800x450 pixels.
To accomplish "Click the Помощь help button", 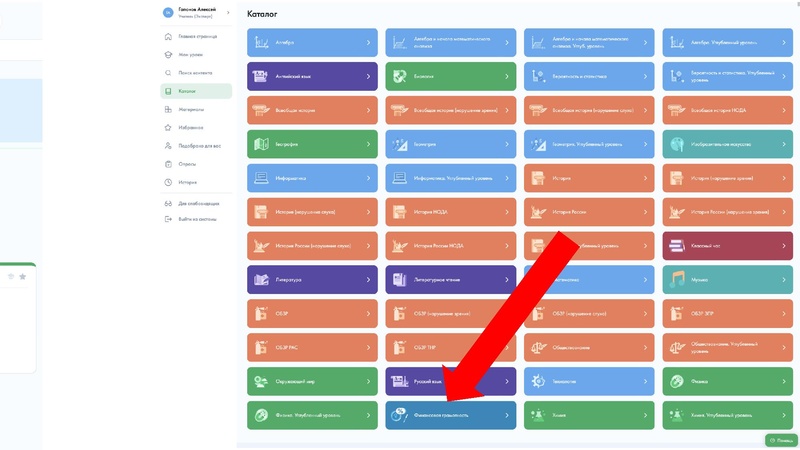I will point(782,439).
